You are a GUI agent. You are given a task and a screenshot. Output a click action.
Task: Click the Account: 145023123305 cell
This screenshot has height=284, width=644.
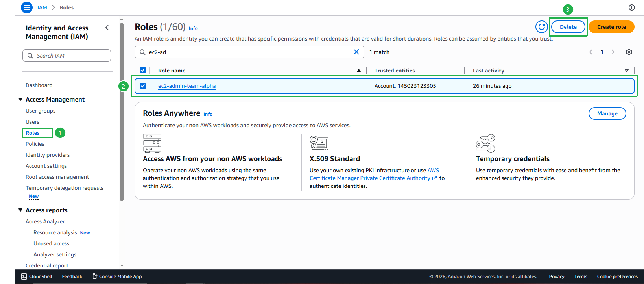tap(405, 86)
